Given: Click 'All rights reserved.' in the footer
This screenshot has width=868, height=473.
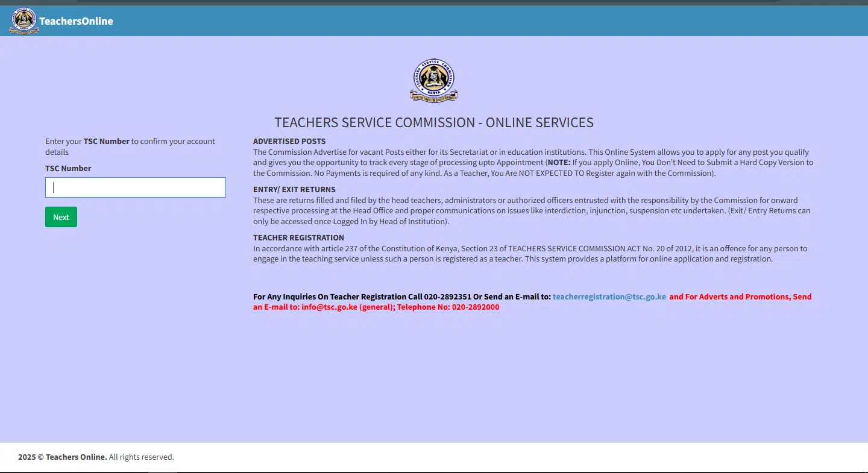Looking at the screenshot, I should (142, 457).
